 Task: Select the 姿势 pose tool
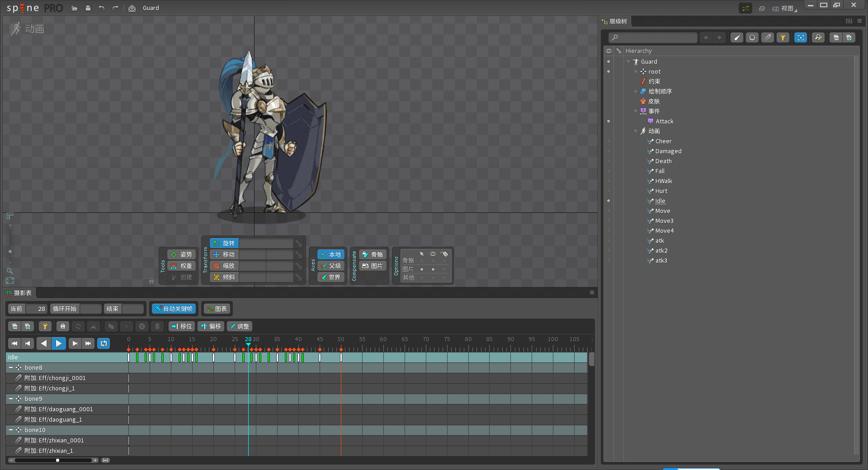181,255
